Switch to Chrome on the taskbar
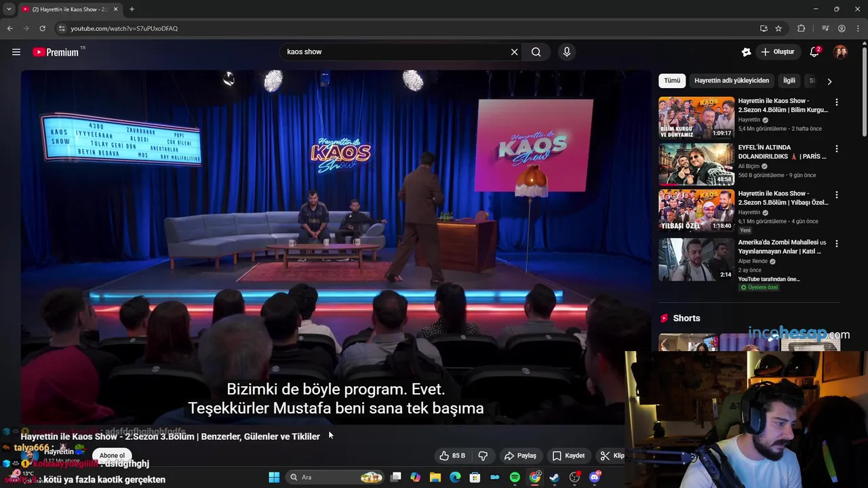Image resolution: width=868 pixels, height=488 pixels. [x=535, y=477]
